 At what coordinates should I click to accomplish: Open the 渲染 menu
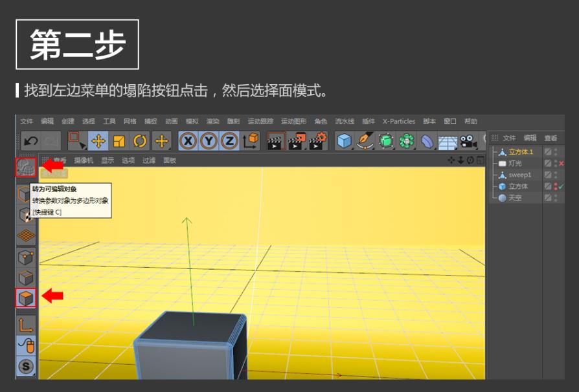[212, 122]
